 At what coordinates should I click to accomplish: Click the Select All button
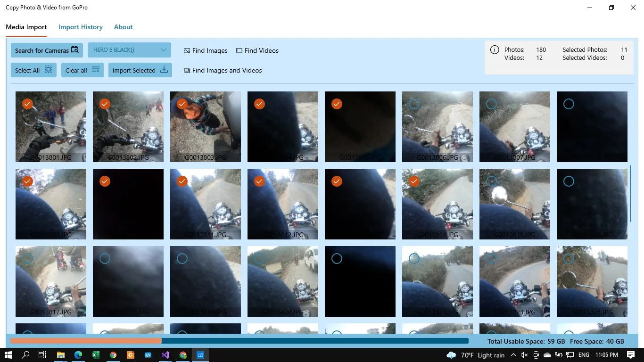point(33,70)
